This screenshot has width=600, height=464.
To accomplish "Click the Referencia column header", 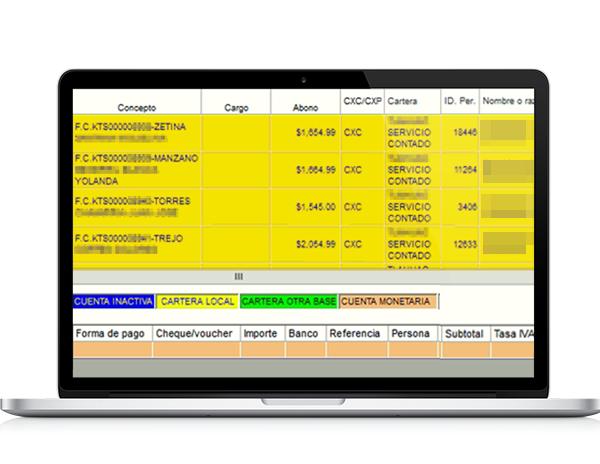I will coord(355,334).
